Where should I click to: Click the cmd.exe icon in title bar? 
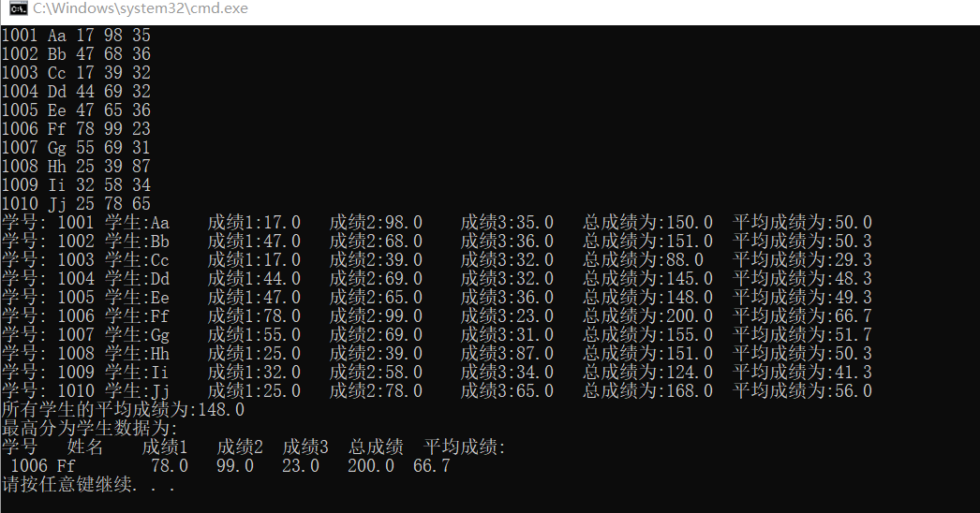coord(18,8)
